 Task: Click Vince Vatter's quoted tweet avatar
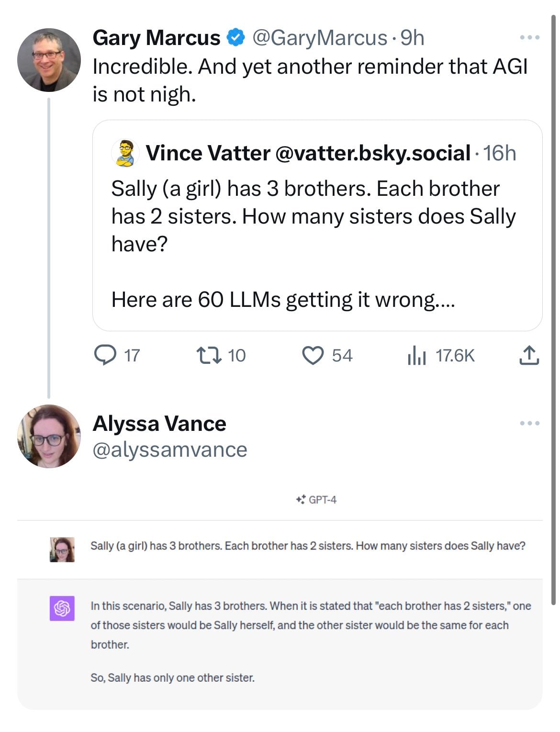tap(125, 153)
